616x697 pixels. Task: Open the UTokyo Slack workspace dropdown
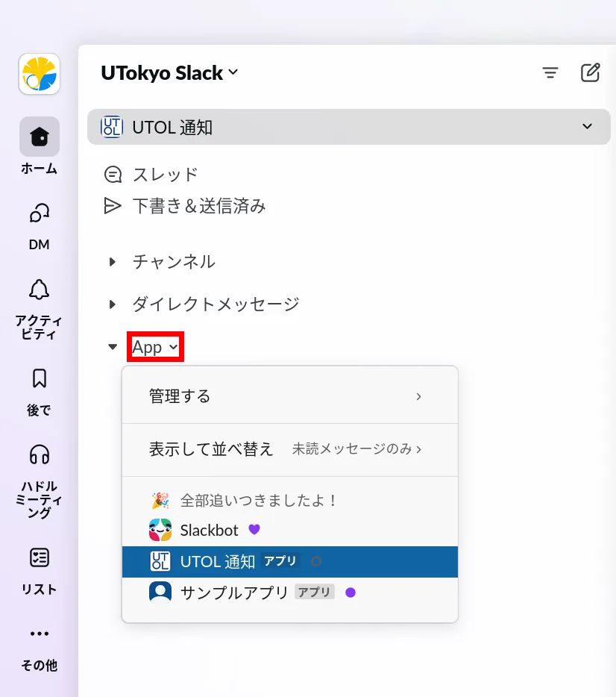(169, 73)
